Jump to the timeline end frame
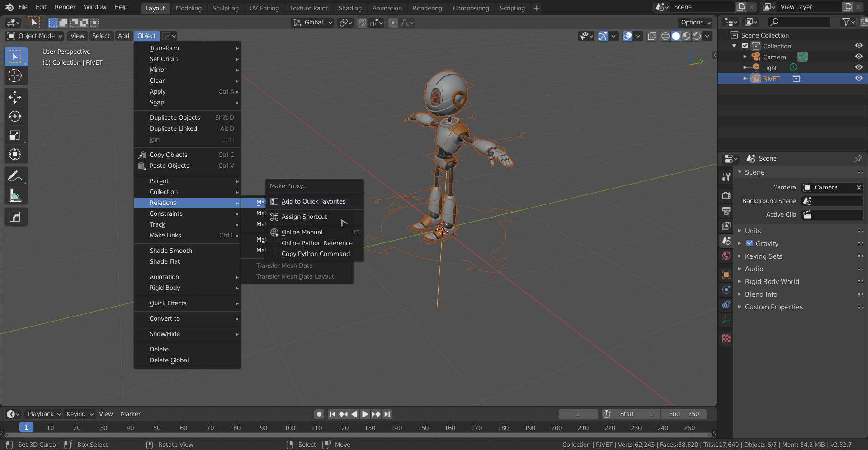This screenshot has height=450, width=868. pos(387,414)
